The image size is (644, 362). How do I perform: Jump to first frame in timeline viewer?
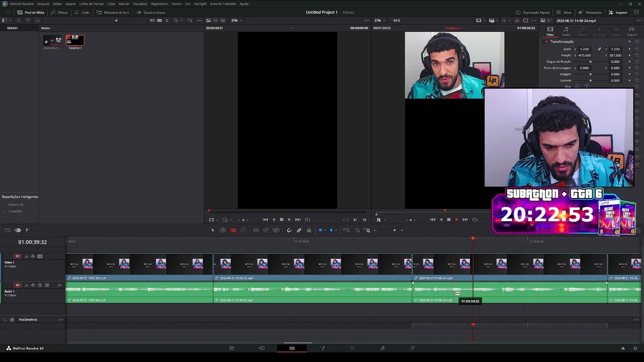pos(433,220)
